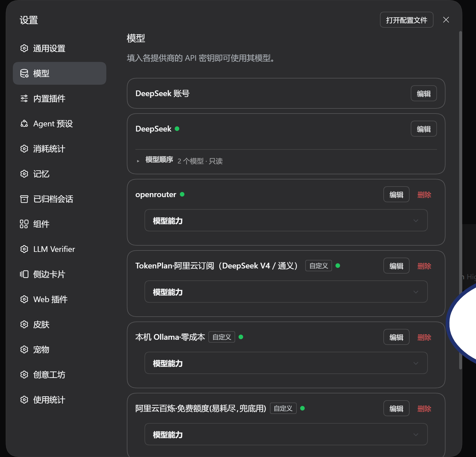Click the gear icon beside 创意工坊
Screen dimensions: 476x457
click(x=24, y=375)
